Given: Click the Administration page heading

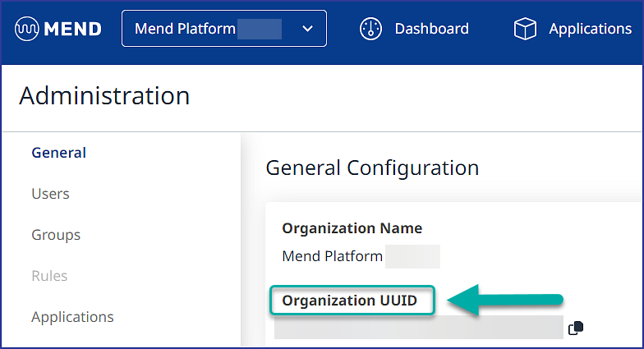Looking at the screenshot, I should pyautogui.click(x=104, y=96).
